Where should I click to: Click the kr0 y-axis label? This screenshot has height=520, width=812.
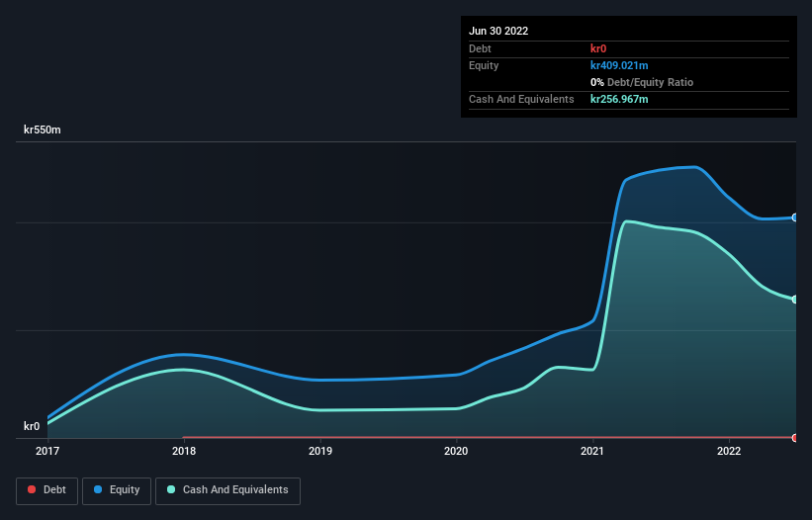32,426
